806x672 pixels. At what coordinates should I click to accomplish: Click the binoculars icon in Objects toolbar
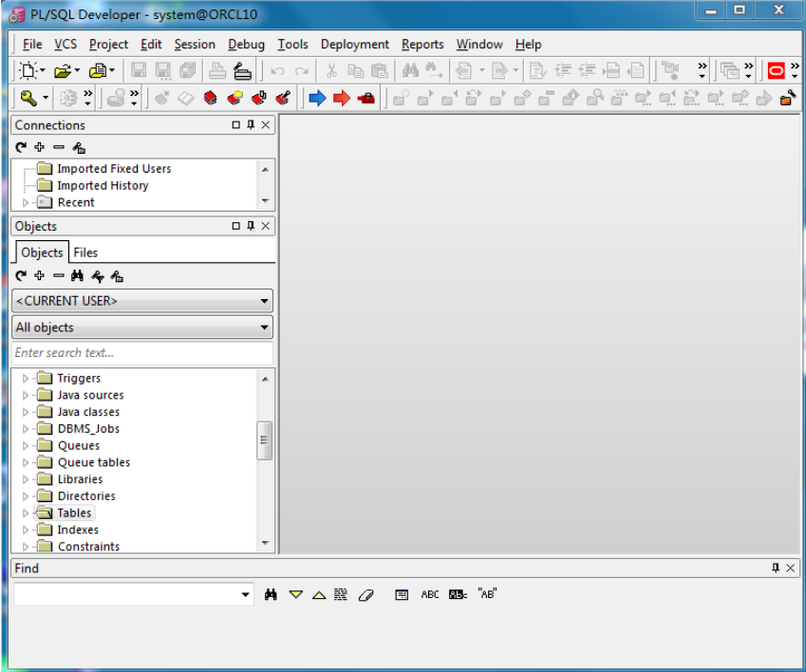point(77,276)
